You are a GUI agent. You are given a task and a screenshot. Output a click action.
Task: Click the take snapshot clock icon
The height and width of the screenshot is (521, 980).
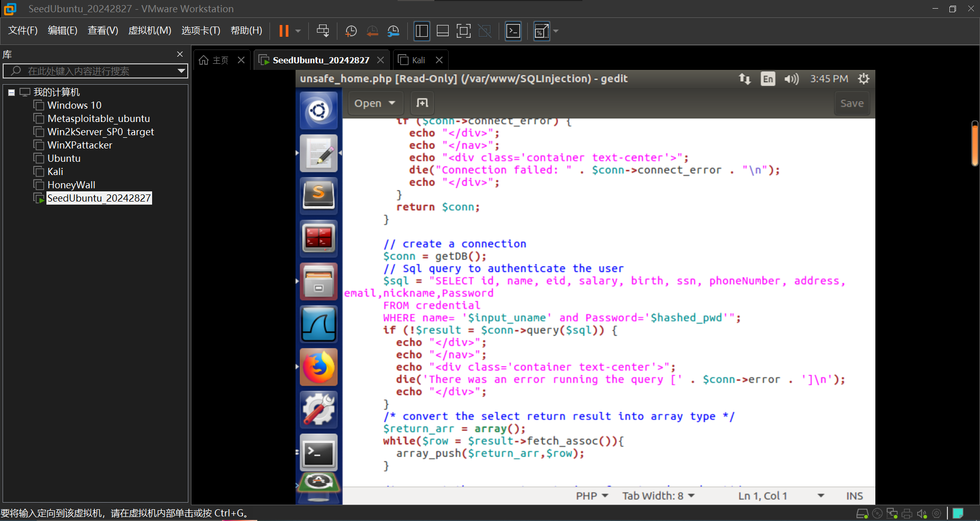[x=351, y=31]
